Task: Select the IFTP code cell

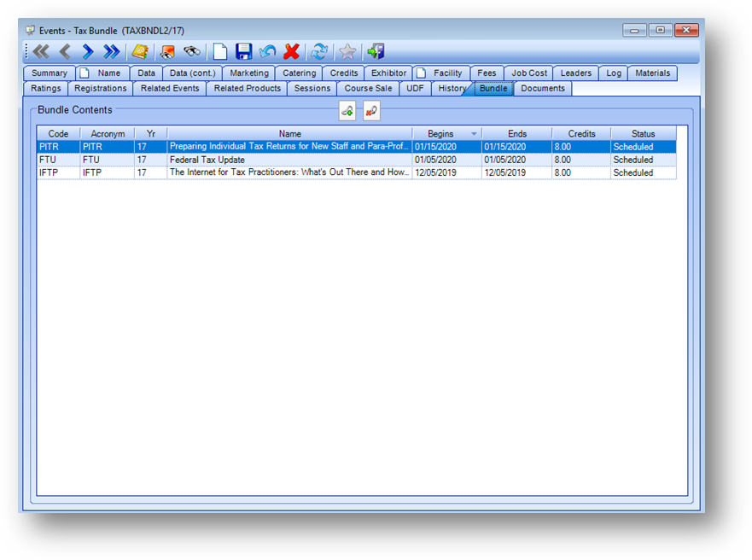Action: pyautogui.click(x=59, y=172)
